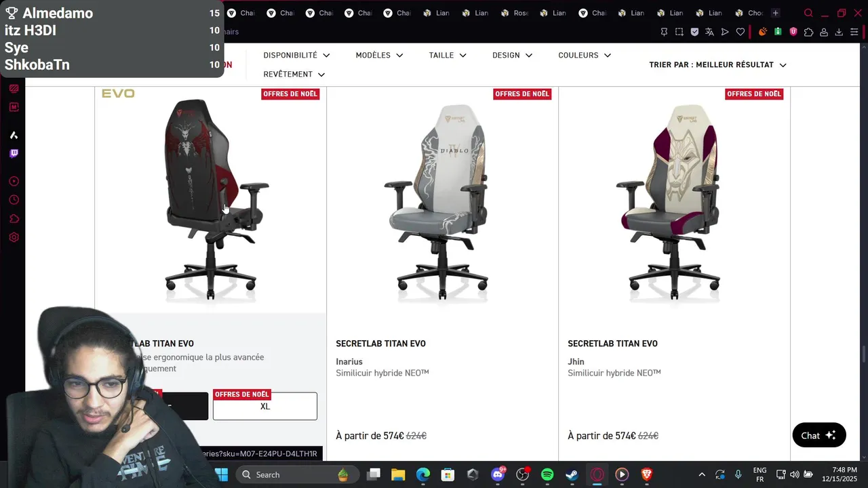Select the XL size button
868x488 pixels.
click(x=265, y=406)
